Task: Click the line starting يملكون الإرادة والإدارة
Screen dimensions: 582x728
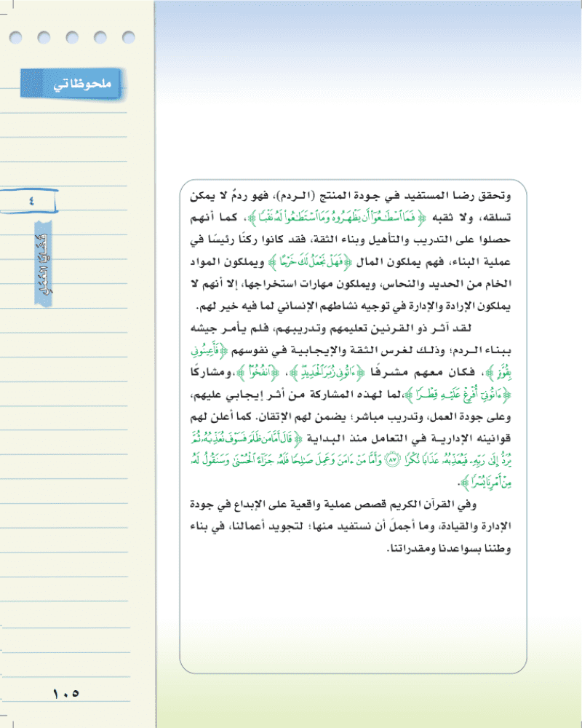Action: pyautogui.click(x=354, y=306)
